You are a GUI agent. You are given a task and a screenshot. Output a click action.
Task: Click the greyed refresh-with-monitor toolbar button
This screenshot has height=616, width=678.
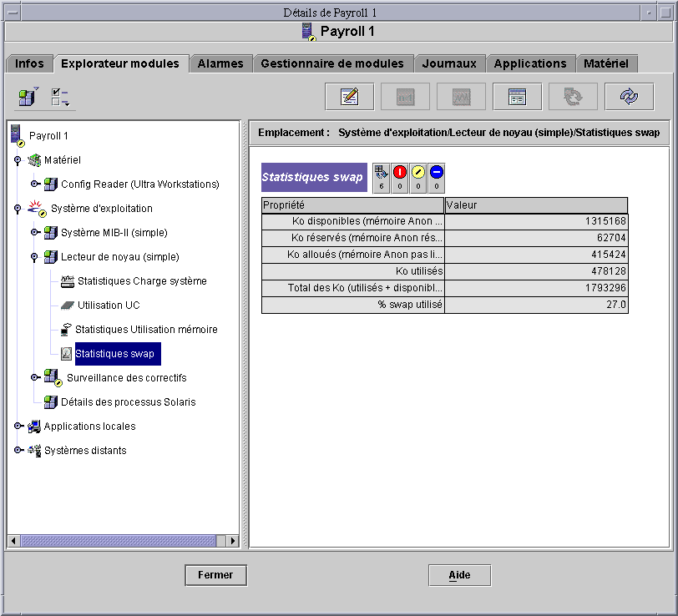tap(574, 96)
